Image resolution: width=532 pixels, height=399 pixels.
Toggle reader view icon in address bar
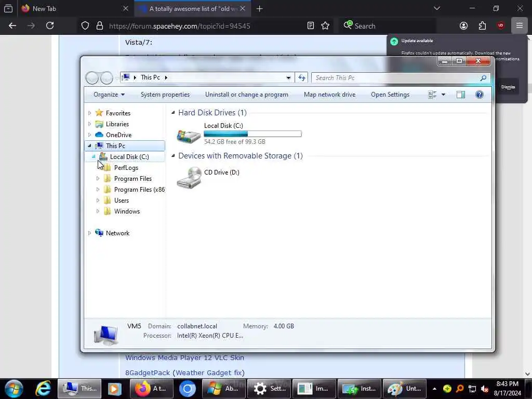coord(311,26)
